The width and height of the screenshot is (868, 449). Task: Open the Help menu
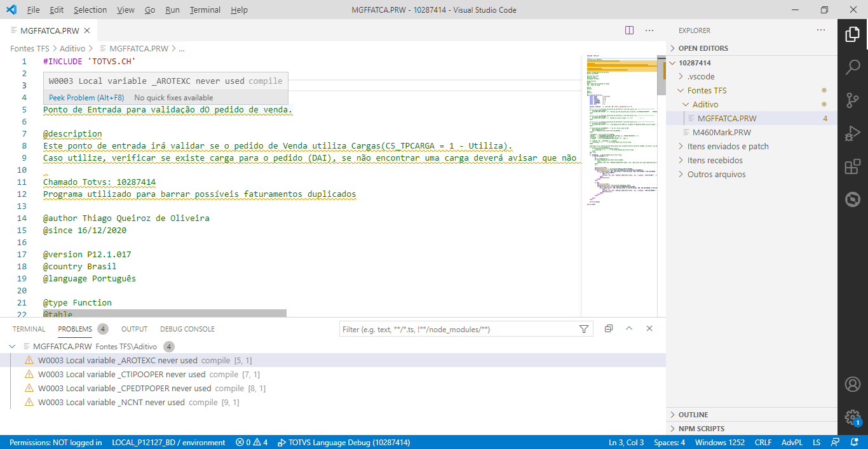pos(239,10)
